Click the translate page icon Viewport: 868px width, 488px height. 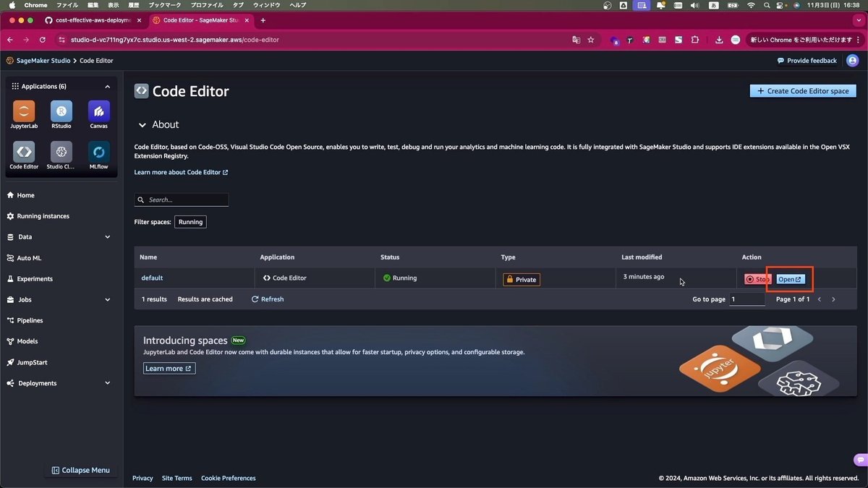point(576,40)
